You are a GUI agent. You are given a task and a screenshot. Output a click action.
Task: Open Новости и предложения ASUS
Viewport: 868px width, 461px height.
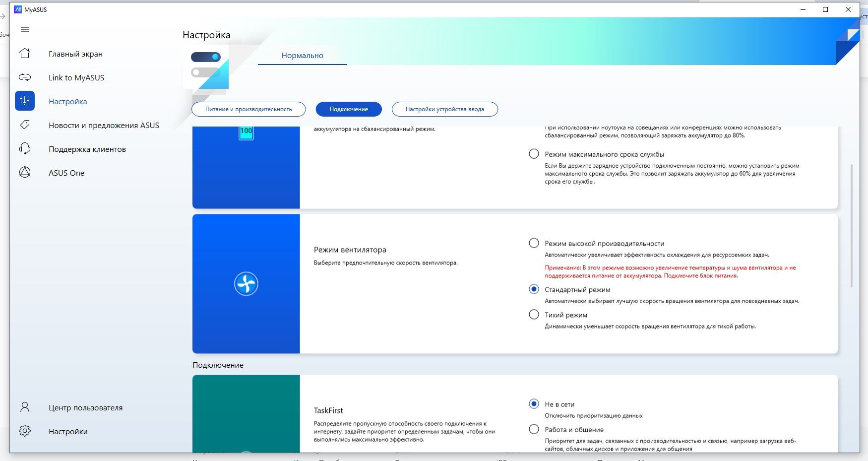click(104, 126)
